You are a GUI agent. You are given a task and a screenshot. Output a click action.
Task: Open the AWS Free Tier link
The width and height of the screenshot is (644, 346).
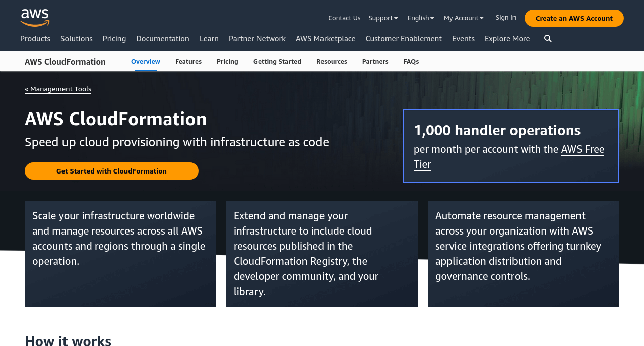582,149
